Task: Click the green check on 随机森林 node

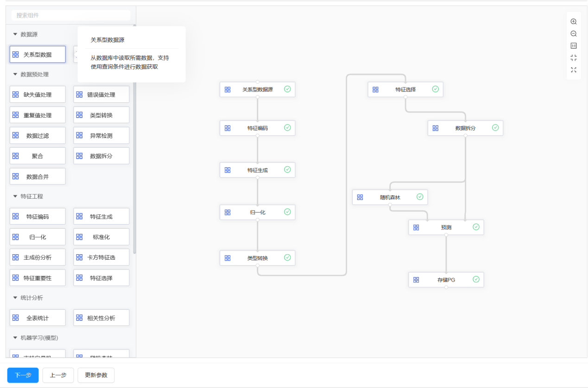Action: point(420,197)
